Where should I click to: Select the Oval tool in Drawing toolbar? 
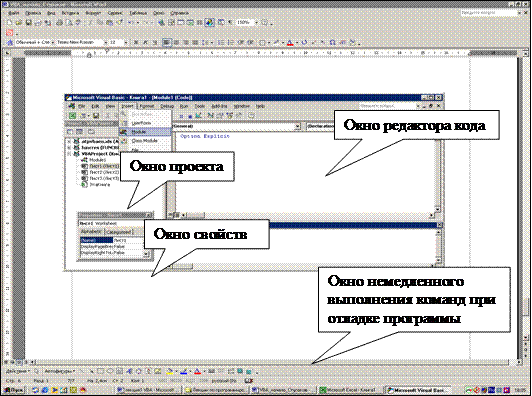tap(110, 371)
